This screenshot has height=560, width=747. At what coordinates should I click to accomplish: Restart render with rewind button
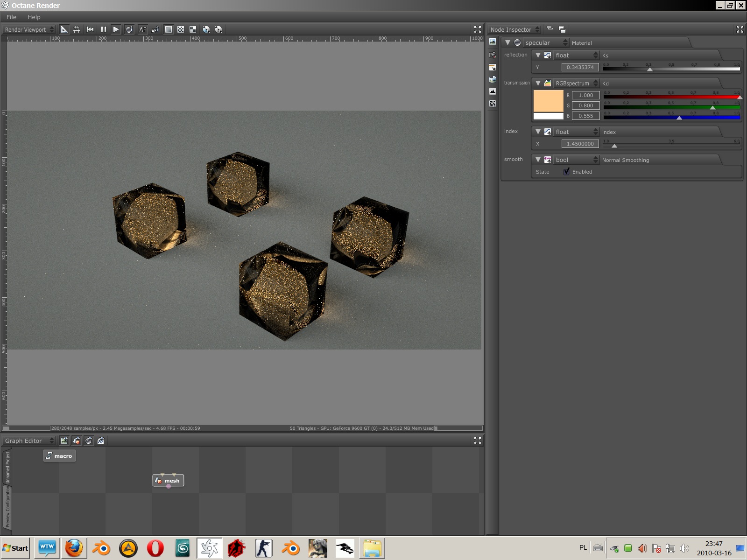click(90, 29)
